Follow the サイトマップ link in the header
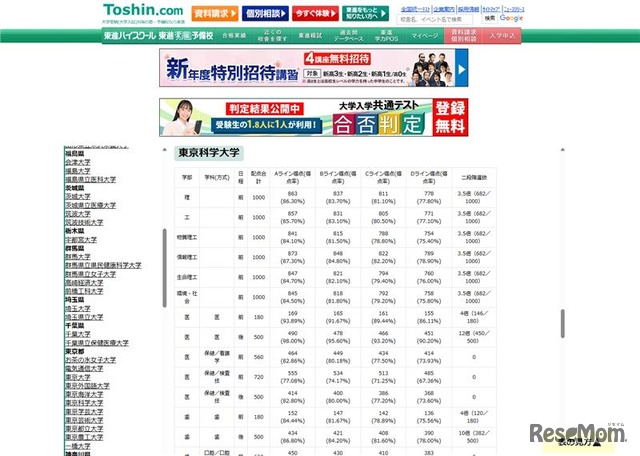640x456 pixels. tap(491, 9)
